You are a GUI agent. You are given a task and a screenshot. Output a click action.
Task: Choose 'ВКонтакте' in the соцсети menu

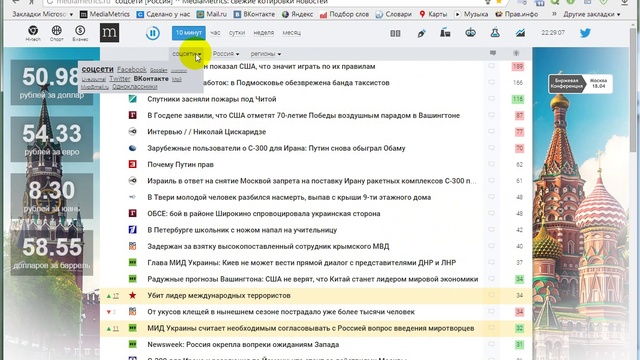[x=151, y=78]
